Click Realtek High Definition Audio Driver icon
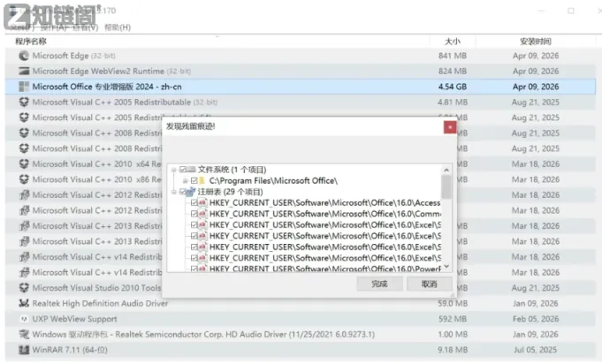 pos(24,303)
